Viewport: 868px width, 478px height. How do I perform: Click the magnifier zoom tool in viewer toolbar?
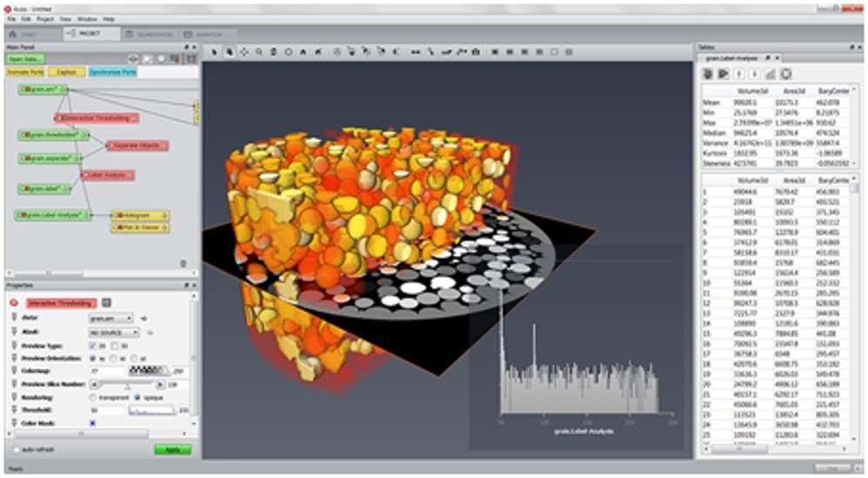click(258, 52)
